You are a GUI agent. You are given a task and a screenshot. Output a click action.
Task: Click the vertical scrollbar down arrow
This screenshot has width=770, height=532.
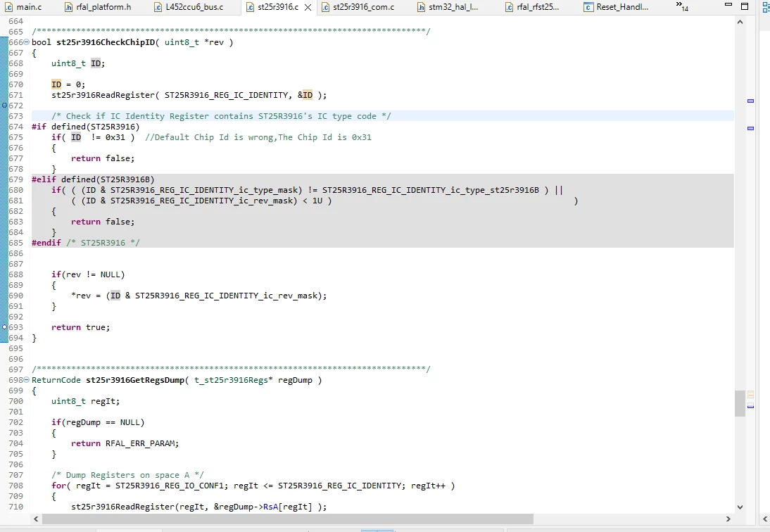tap(740, 507)
